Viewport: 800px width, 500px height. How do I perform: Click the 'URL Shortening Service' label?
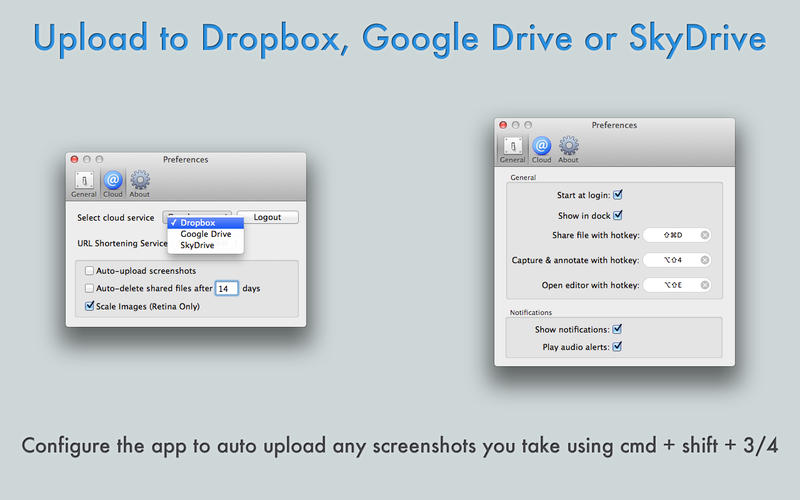(x=122, y=243)
